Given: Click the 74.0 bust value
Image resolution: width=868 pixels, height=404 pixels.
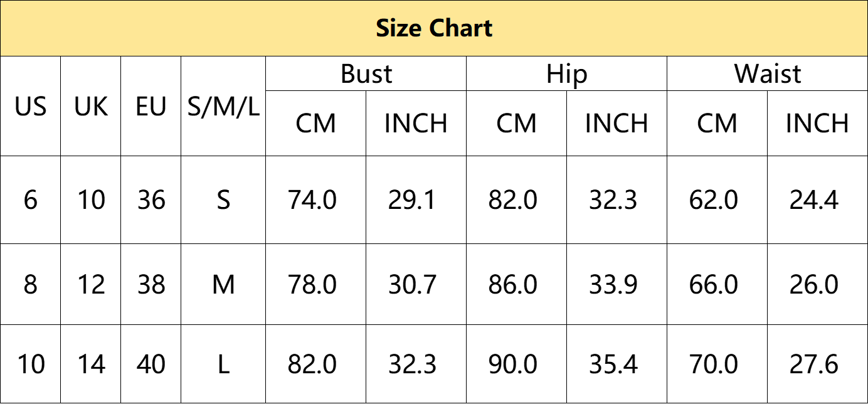Looking at the screenshot, I should click(x=312, y=200).
